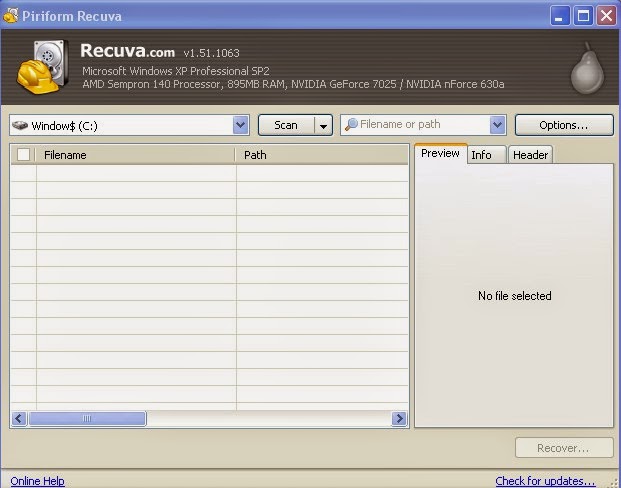621x488 pixels.
Task: Switch to the Info tab
Action: [x=486, y=154]
